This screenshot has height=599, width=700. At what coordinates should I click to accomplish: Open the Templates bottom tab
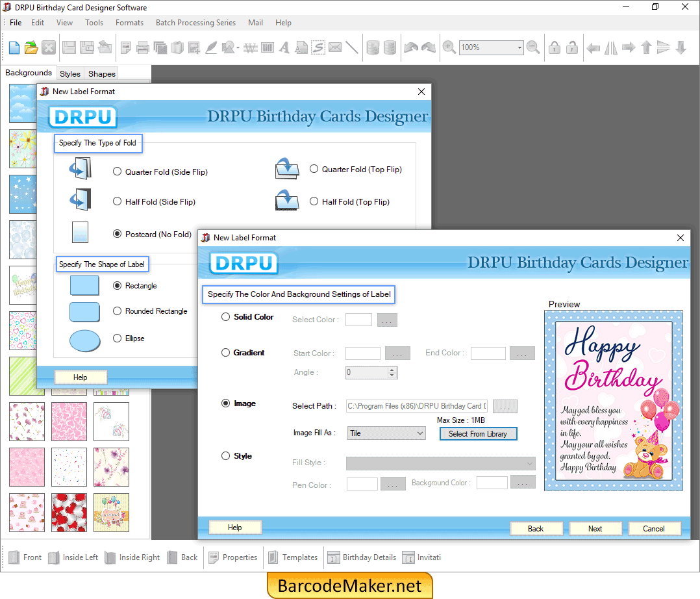point(294,557)
